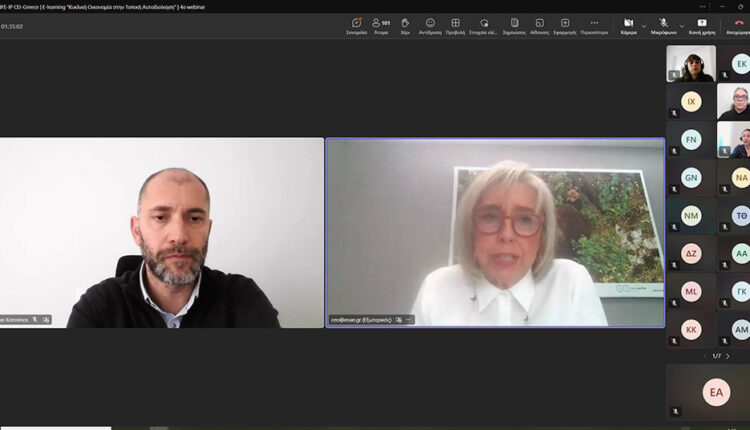
Task: Open the Περισσότερα more options menu
Action: tap(594, 23)
